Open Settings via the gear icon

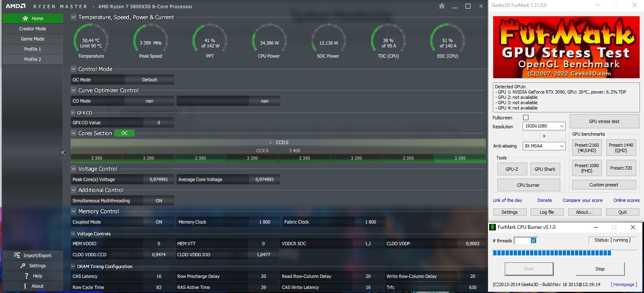[x=23, y=266]
